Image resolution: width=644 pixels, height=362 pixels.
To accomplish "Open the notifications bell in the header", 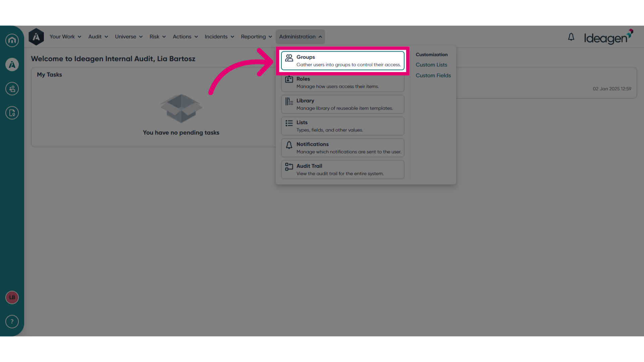I will [571, 37].
